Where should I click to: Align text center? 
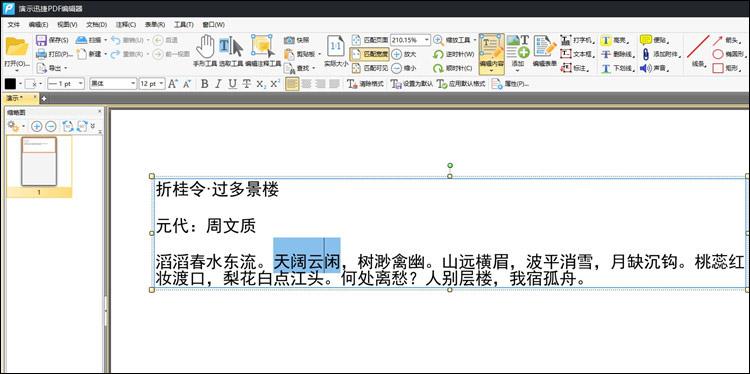coord(306,84)
